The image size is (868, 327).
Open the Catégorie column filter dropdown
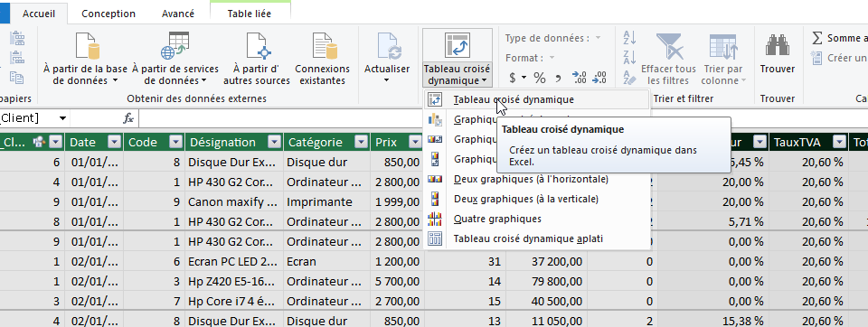361,142
